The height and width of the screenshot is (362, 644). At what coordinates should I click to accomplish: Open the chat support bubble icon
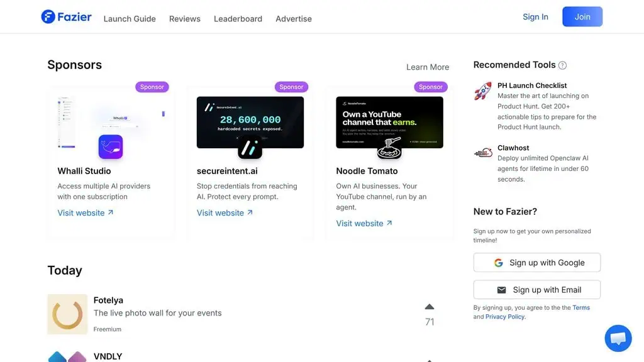618,338
